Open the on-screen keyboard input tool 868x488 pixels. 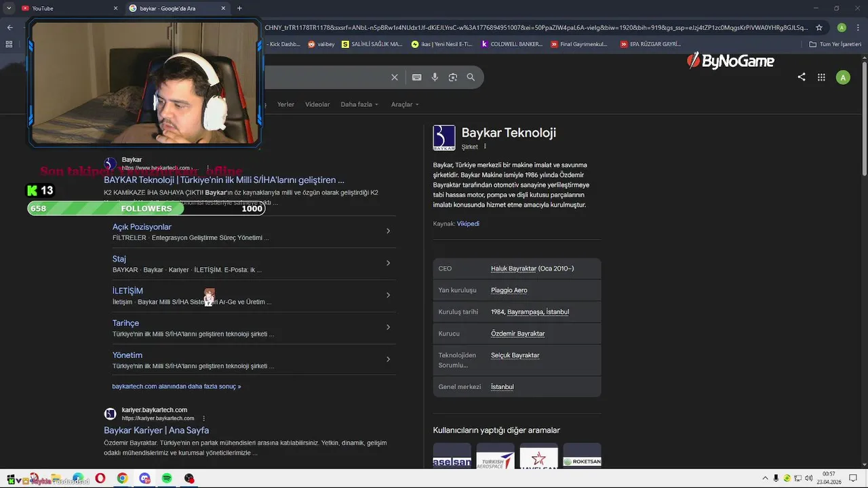pyautogui.click(x=417, y=77)
